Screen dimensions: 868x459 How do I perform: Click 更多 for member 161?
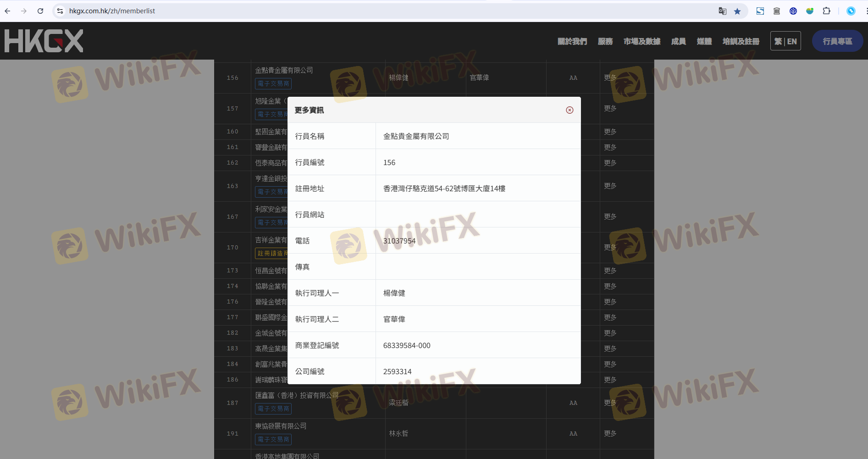(x=610, y=148)
